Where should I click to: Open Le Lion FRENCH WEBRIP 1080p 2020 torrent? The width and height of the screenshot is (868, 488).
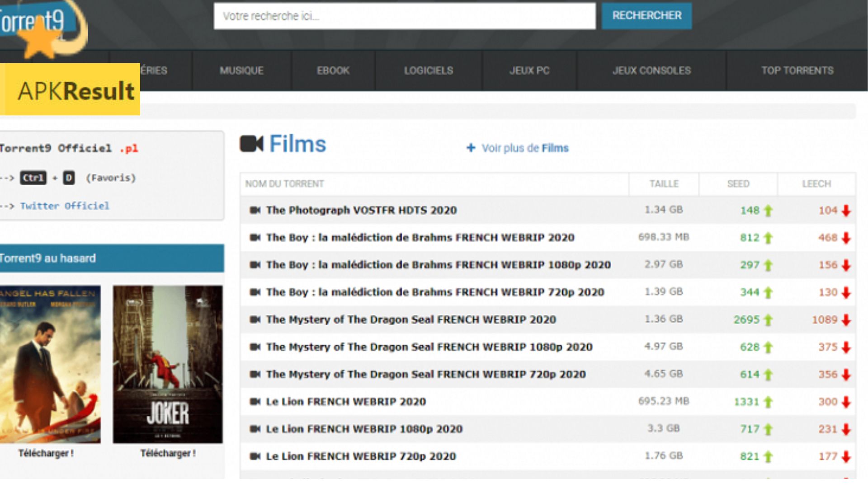pyautogui.click(x=364, y=429)
